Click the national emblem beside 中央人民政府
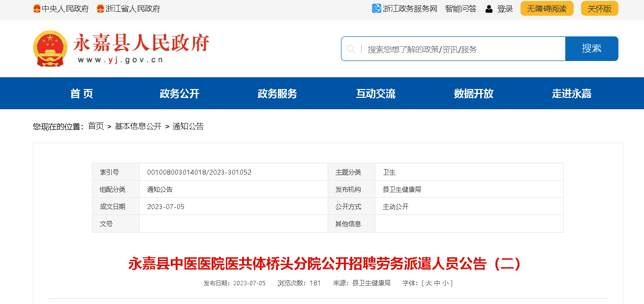The image size is (644, 304). click(x=37, y=9)
